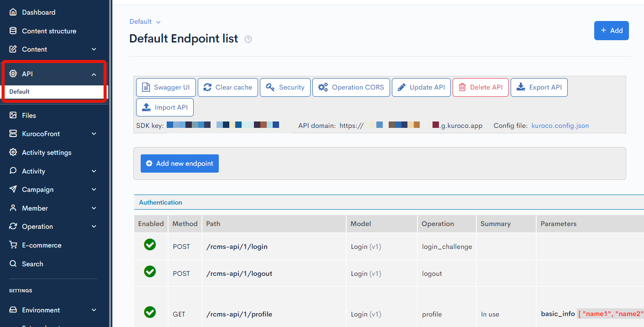Expand the Campaign menu chevron
The height and width of the screenshot is (327, 644).
point(94,190)
